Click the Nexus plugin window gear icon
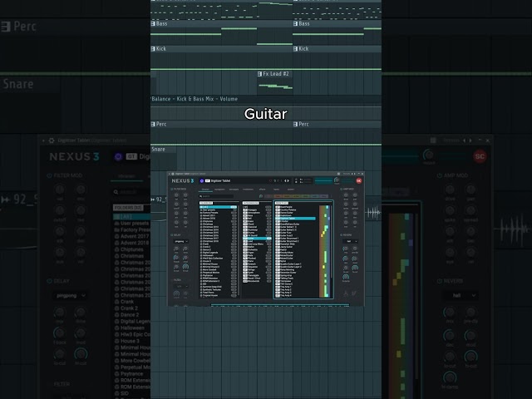This screenshot has width=532, height=399. [173, 174]
